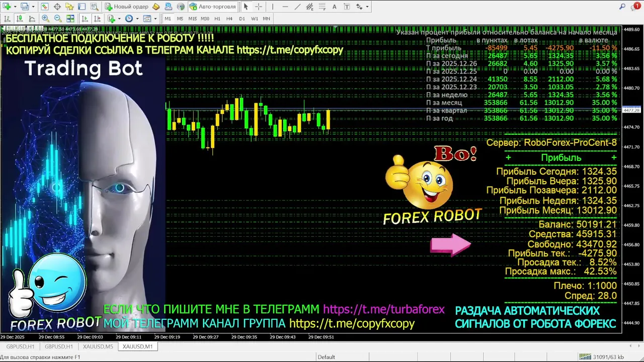Select the M1 timeframe button
Image resolution: width=644 pixels, height=362 pixels.
tap(168, 19)
